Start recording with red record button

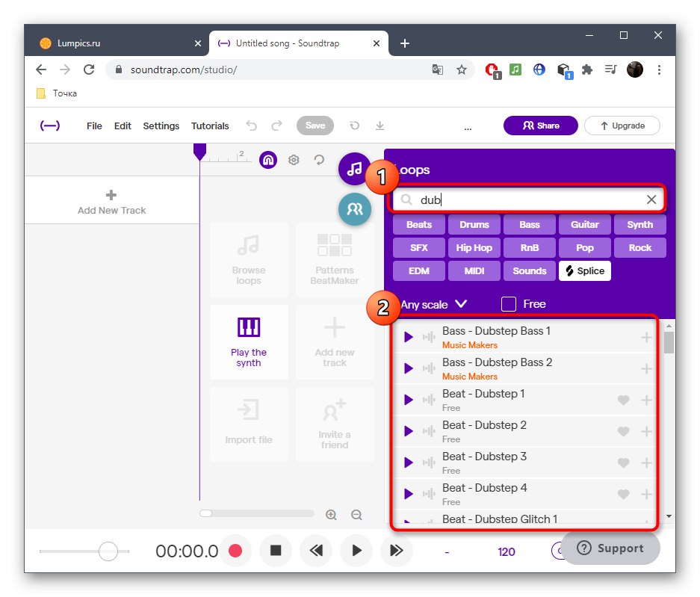(235, 551)
